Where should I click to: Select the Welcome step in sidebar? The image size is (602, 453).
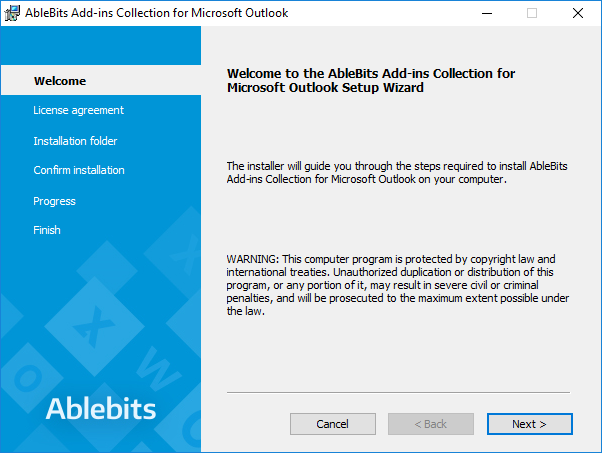point(101,80)
